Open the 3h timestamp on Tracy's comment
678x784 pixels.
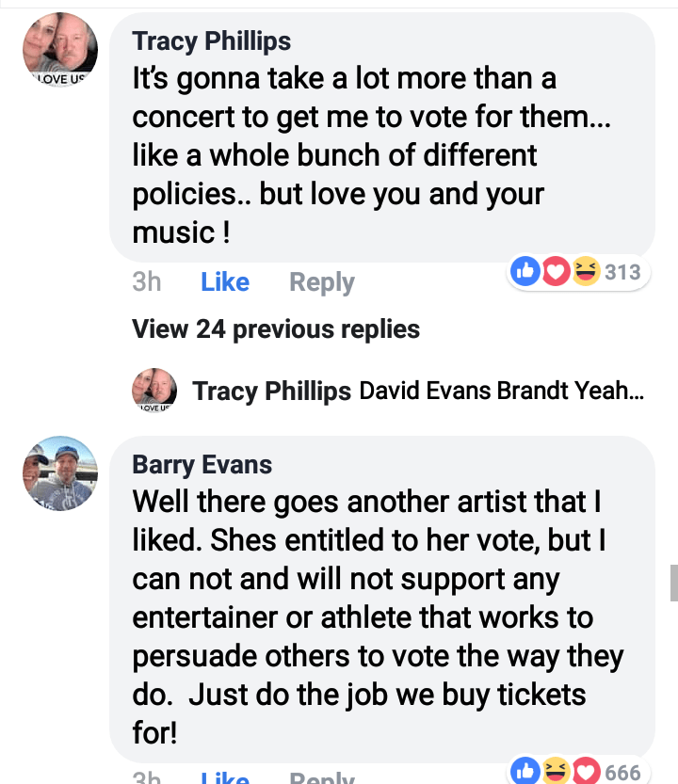click(x=147, y=282)
